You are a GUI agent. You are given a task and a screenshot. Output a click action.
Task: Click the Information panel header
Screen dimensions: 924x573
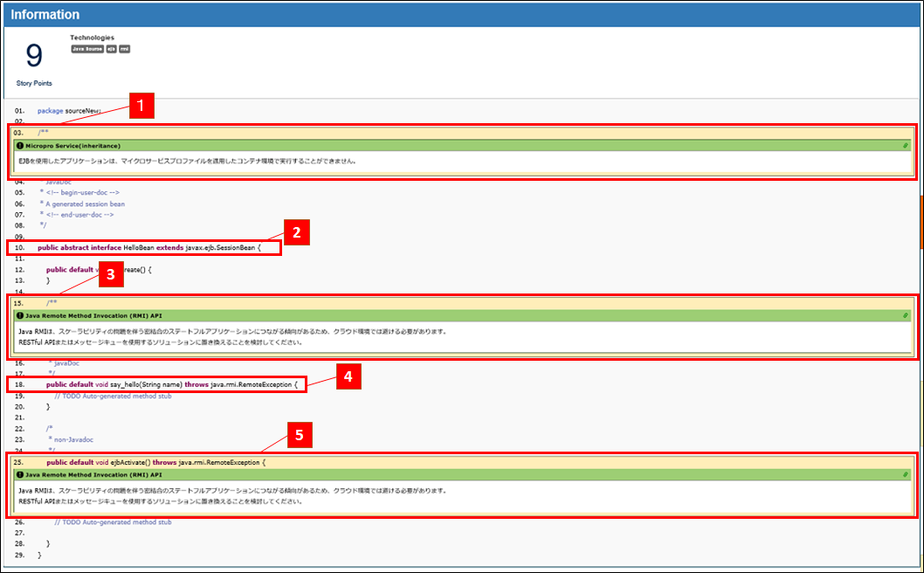click(45, 15)
